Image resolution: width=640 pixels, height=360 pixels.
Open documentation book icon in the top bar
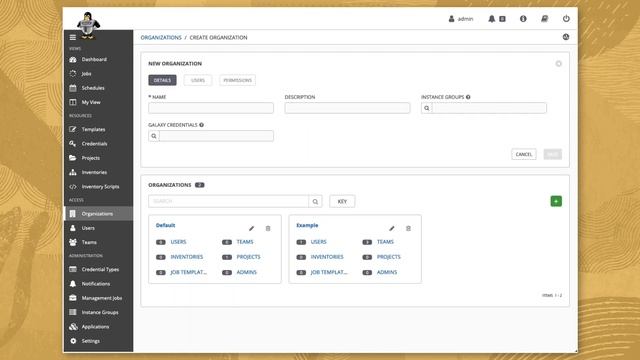tap(544, 19)
